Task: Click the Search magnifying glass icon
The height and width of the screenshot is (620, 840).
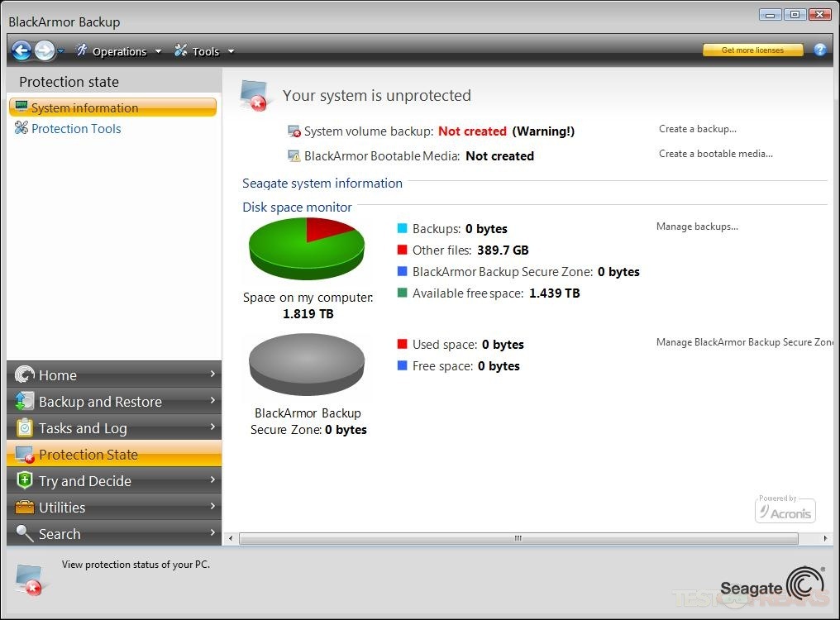Action: coord(25,533)
